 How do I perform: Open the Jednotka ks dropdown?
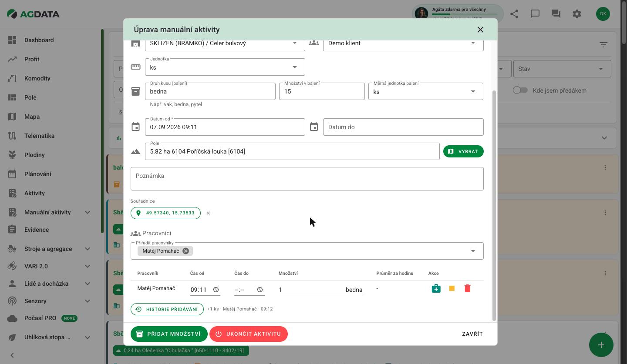coord(225,67)
